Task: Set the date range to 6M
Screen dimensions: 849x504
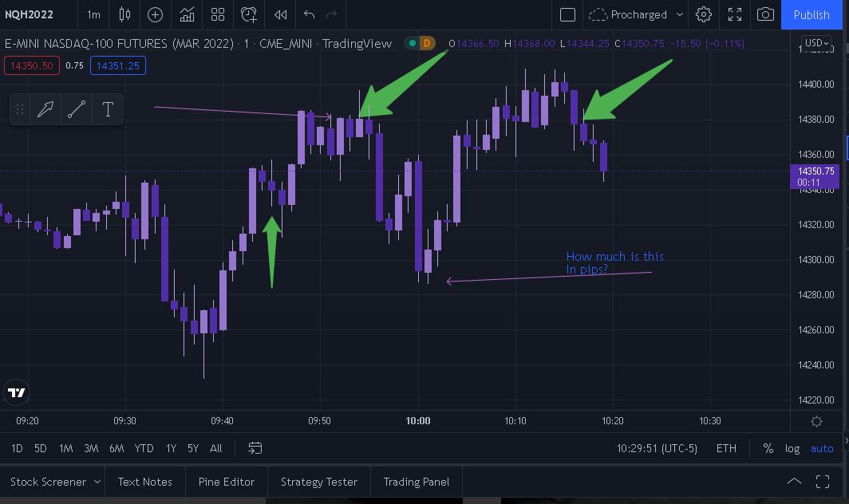Action: 116,448
